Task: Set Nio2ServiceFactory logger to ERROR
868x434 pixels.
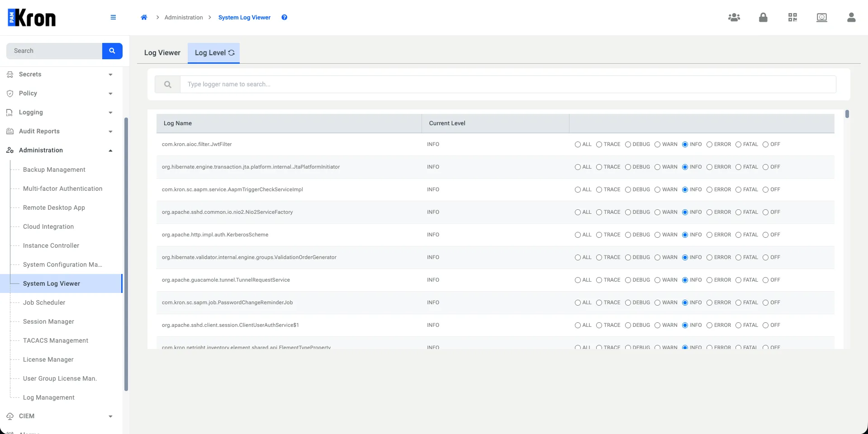Action: (x=709, y=212)
